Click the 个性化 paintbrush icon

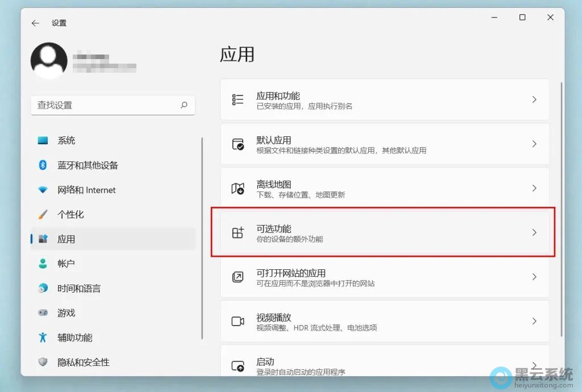[x=43, y=215]
